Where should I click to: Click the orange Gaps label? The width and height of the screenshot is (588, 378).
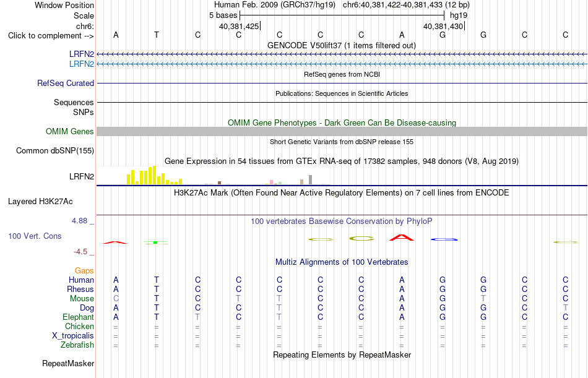pos(84,270)
